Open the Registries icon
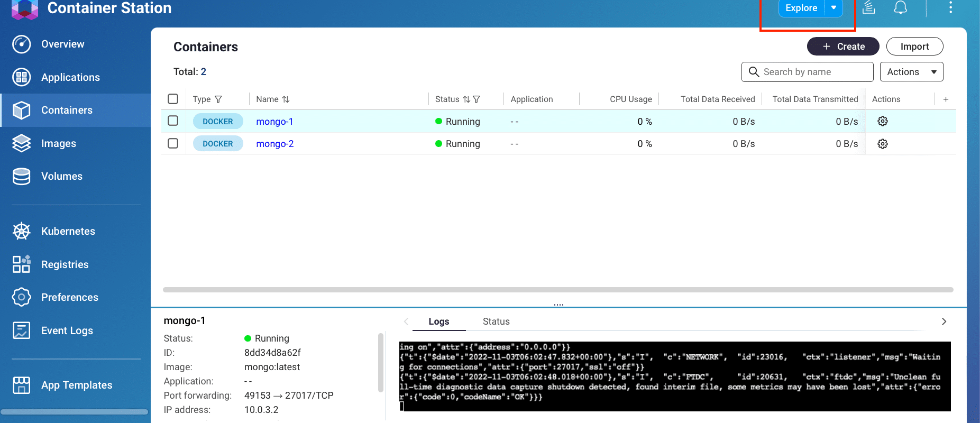The width and height of the screenshot is (980, 423). (x=22, y=264)
